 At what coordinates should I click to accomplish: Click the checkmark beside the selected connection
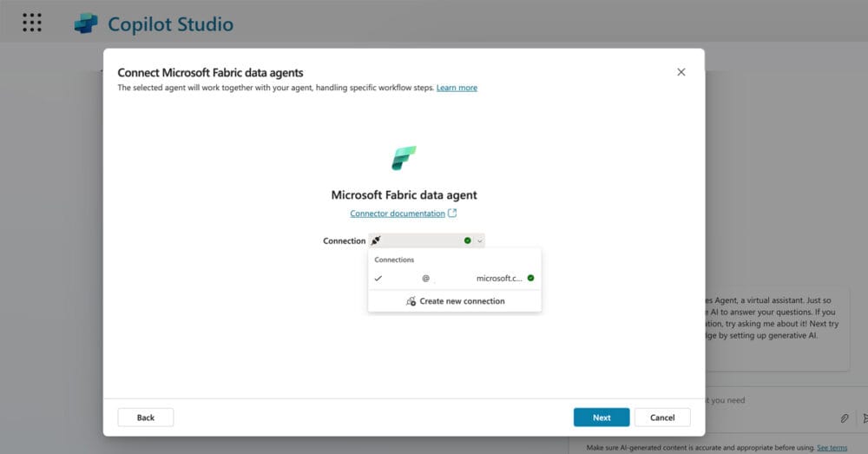point(378,279)
